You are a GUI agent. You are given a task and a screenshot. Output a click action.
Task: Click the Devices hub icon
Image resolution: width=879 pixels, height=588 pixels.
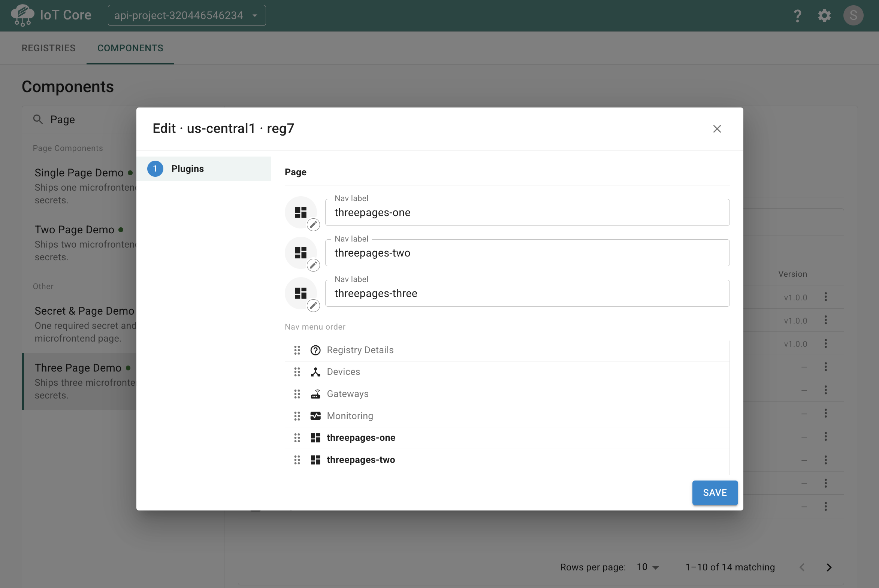pyautogui.click(x=315, y=372)
